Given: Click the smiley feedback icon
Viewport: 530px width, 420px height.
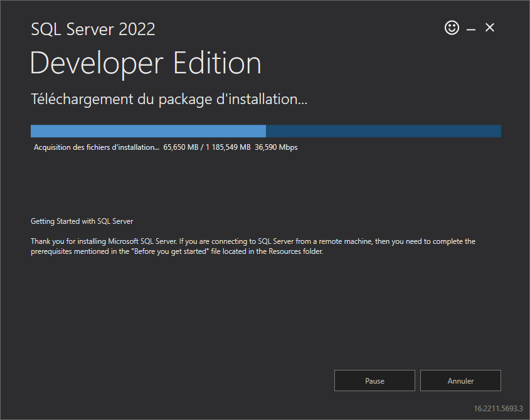Looking at the screenshot, I should (452, 28).
